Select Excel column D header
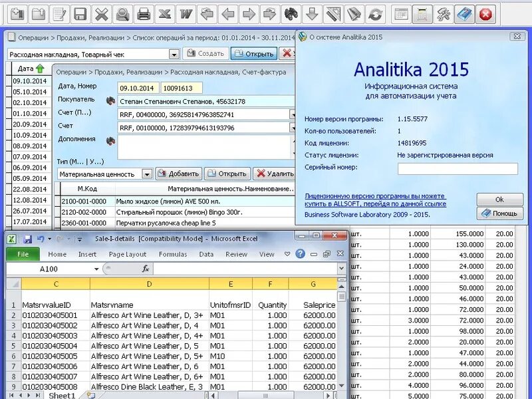The width and height of the screenshot is (532, 399). [149, 284]
